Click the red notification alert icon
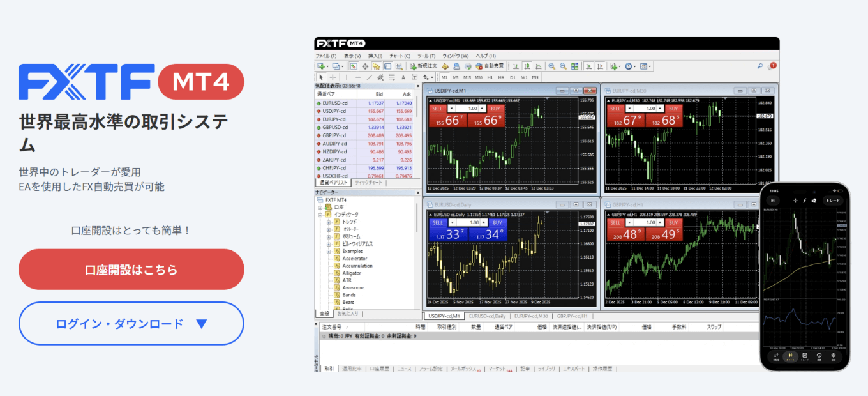The width and height of the screenshot is (868, 396). [772, 65]
